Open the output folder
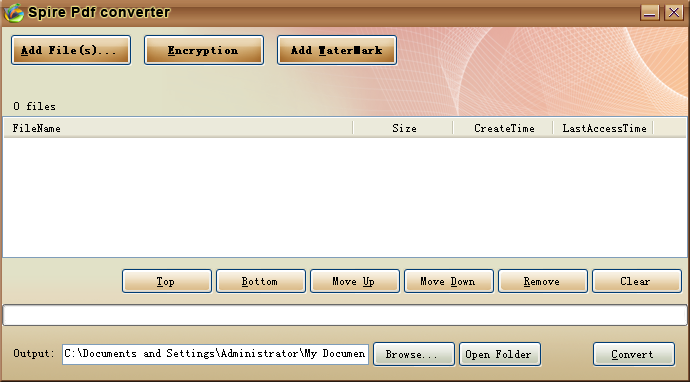690x382 pixels. (499, 354)
